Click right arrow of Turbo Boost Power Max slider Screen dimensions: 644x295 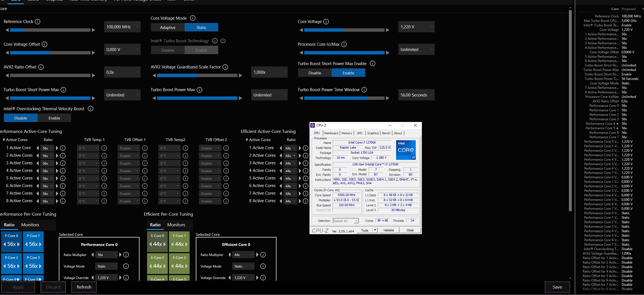pyautogui.click(x=240, y=98)
